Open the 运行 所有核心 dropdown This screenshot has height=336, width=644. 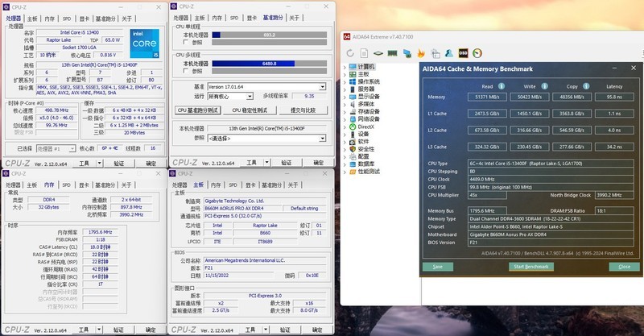(x=250, y=96)
